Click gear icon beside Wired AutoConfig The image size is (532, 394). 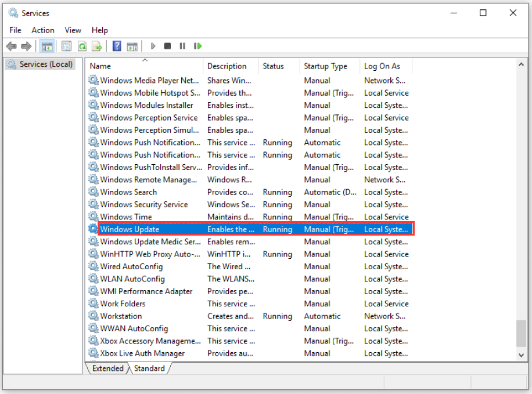[93, 266]
